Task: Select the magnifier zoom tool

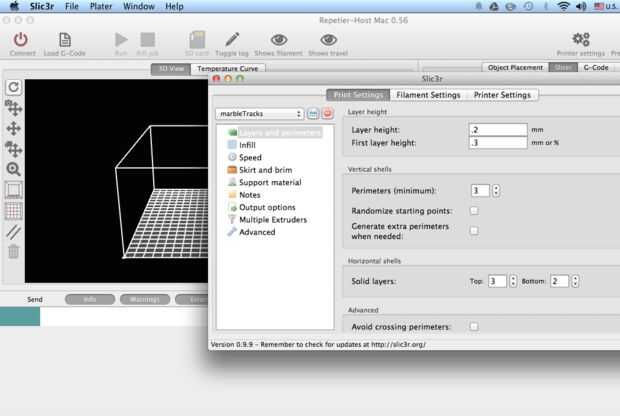Action: click(13, 169)
